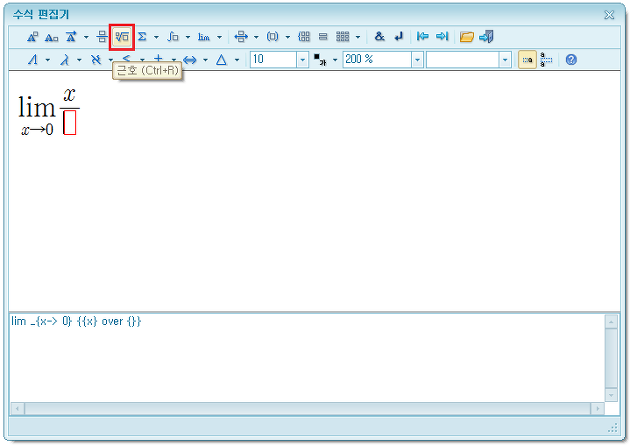Image resolution: width=630 pixels, height=445 pixels.
Task: Expand the text color dropdown arrow
Action: (x=335, y=60)
